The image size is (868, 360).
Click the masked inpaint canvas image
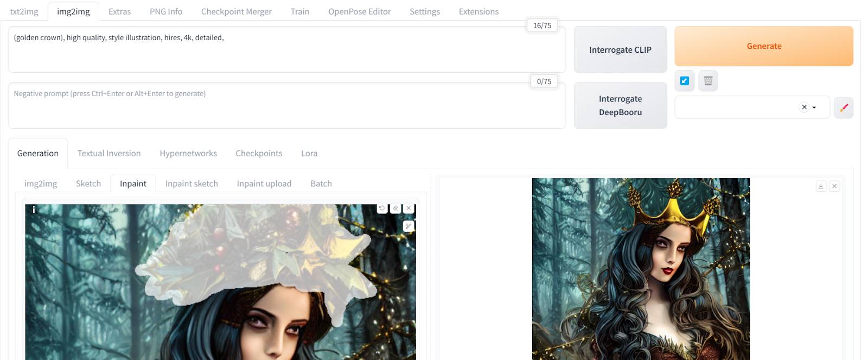[220, 282]
